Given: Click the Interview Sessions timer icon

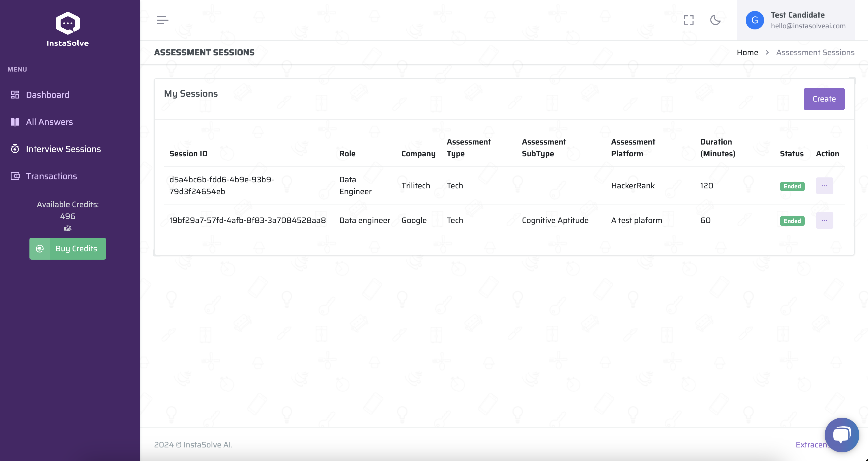Looking at the screenshot, I should pyautogui.click(x=15, y=149).
